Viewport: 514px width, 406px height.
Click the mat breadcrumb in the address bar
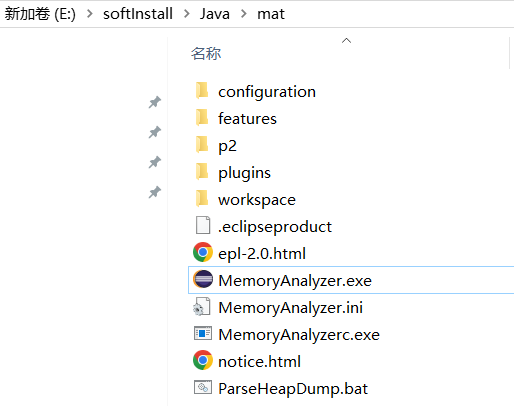[271, 14]
